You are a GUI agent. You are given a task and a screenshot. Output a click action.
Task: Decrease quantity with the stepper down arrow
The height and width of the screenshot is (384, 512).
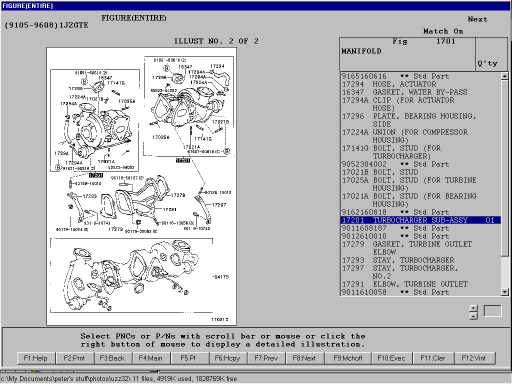point(474,316)
